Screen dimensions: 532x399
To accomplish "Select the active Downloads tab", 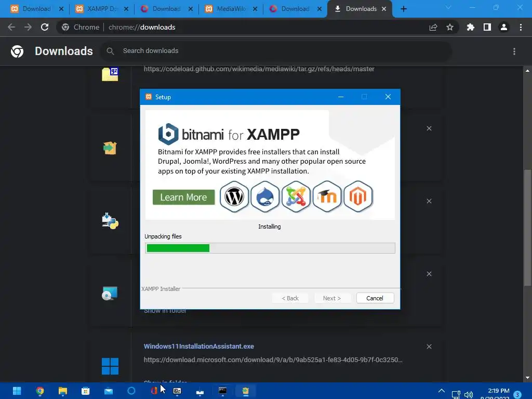I will click(360, 9).
